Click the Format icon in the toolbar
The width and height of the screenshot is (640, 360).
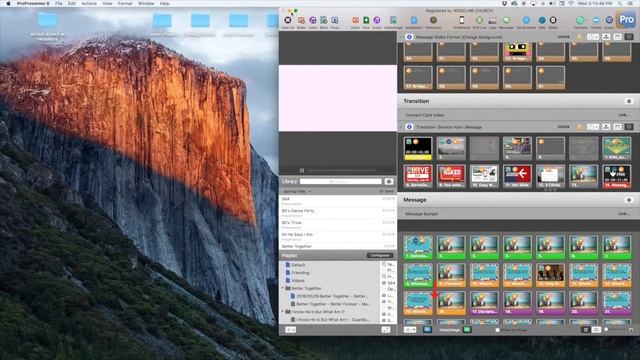[x=596, y=20]
